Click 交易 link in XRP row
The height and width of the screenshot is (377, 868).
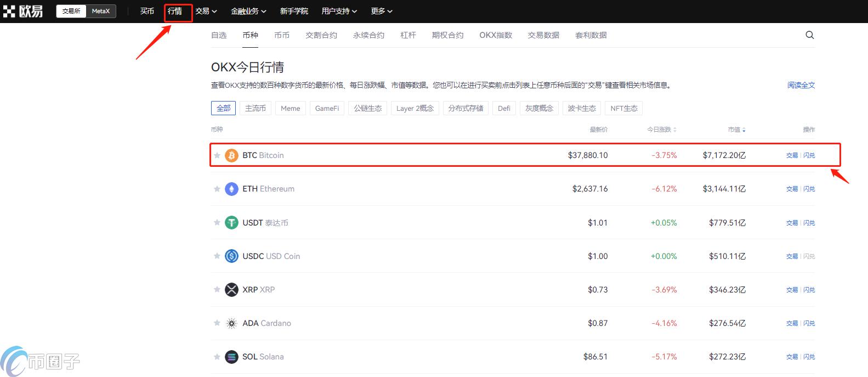(792, 290)
